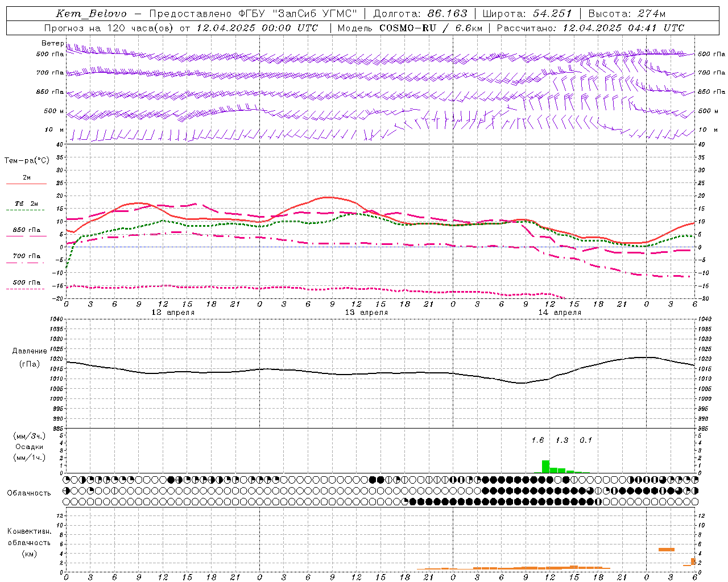The width and height of the screenshot is (728, 582).
Task: Select the model name COSMO-RU
Action: (407, 28)
